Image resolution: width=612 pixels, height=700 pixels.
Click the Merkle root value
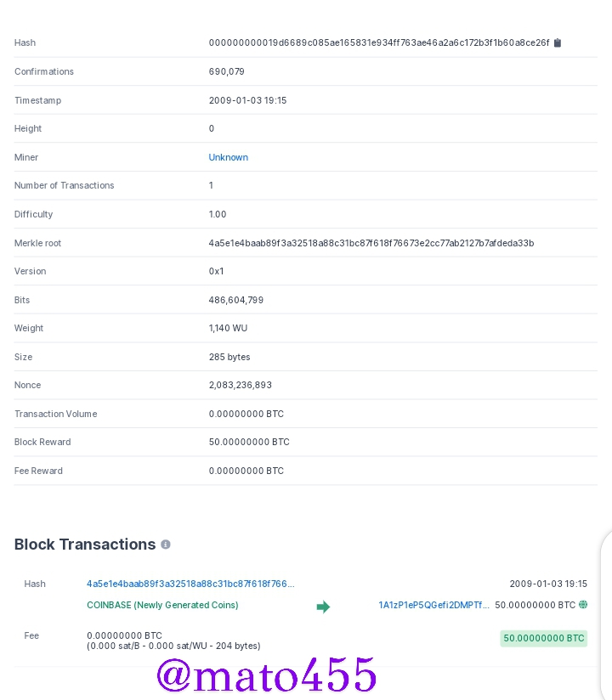click(371, 243)
